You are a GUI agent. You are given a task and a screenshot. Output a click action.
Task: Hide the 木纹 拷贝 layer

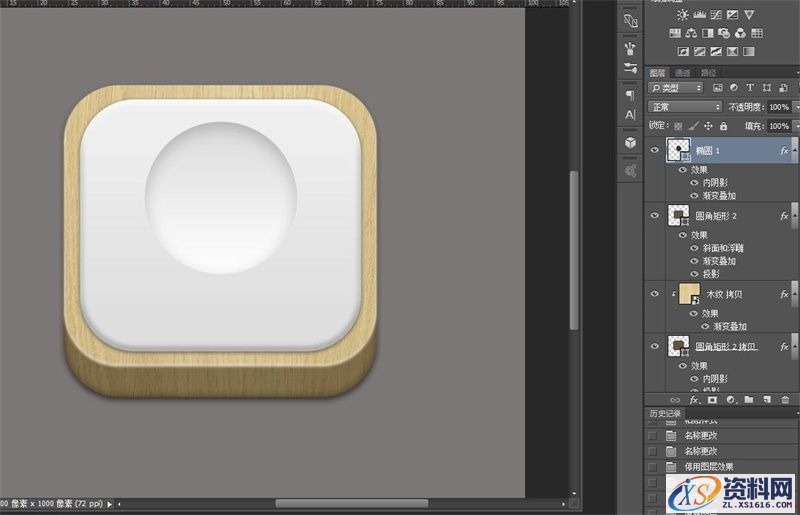click(x=655, y=294)
